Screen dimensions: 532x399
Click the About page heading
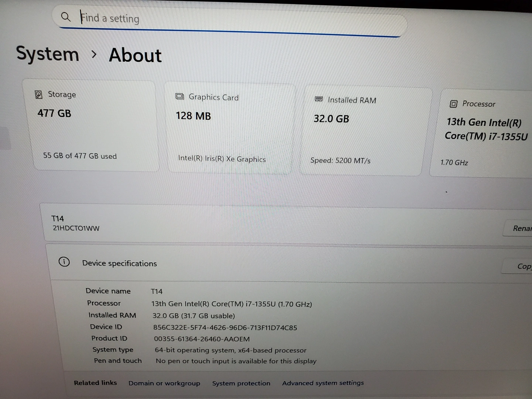135,55
